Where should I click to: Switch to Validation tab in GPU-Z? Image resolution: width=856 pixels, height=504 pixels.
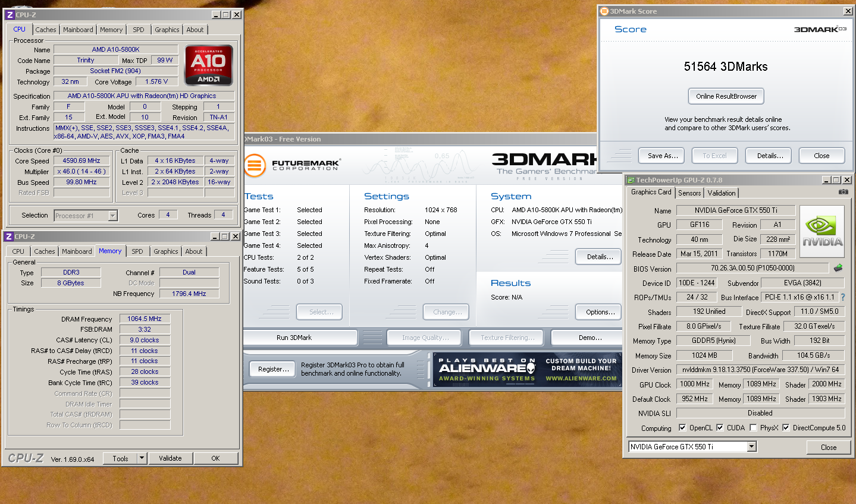(722, 193)
